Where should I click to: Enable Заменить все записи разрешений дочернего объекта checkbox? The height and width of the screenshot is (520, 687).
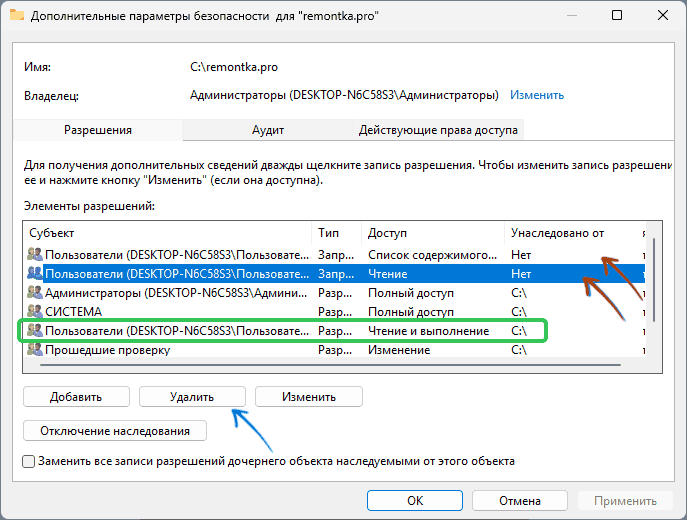[28, 461]
